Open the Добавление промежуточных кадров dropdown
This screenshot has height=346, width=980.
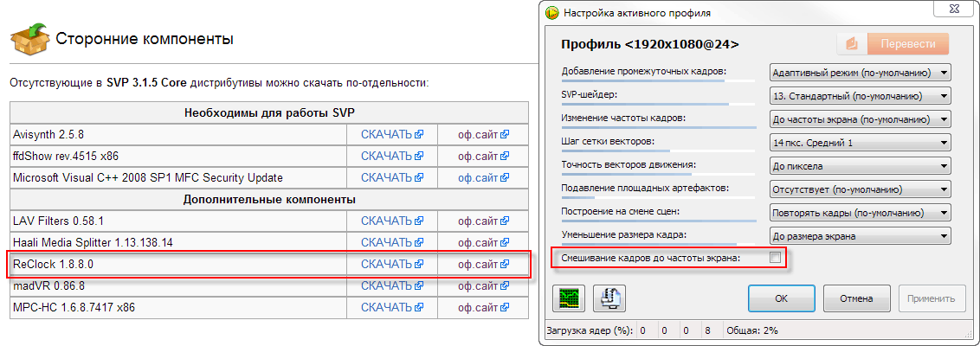[860, 72]
